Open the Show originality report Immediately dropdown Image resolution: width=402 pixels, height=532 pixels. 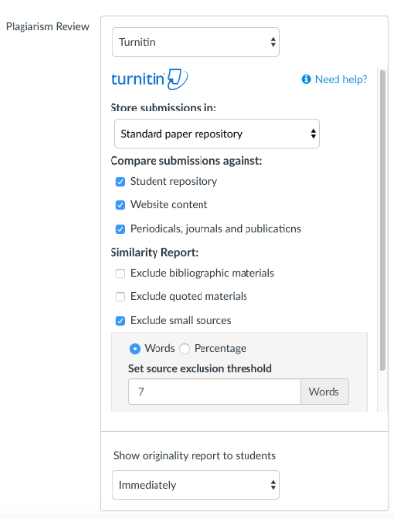196,485
